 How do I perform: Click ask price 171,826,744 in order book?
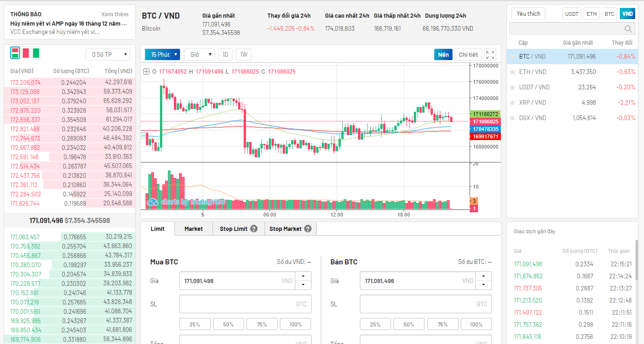25,203
